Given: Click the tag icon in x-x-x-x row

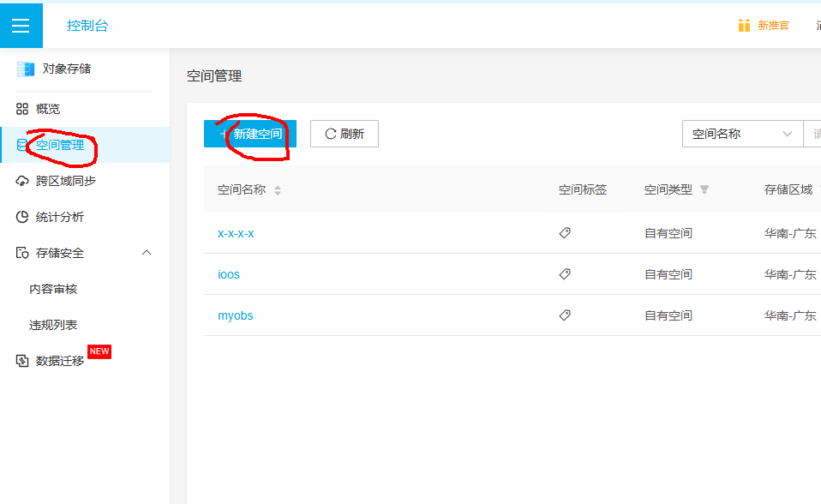Looking at the screenshot, I should click(x=565, y=233).
